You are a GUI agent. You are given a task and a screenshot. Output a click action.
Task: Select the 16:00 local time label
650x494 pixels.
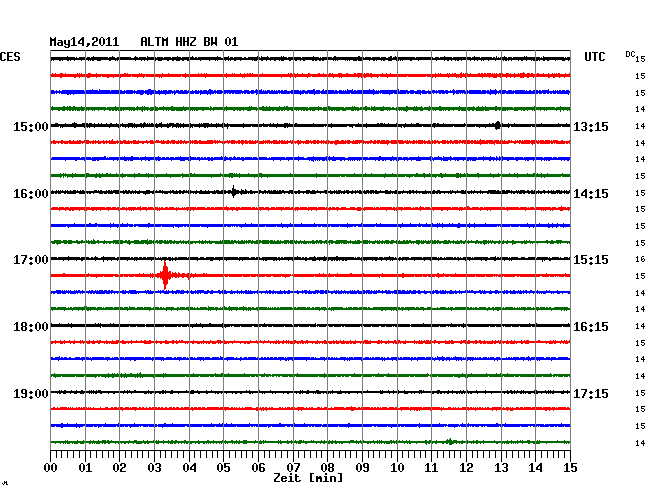[x=31, y=194]
